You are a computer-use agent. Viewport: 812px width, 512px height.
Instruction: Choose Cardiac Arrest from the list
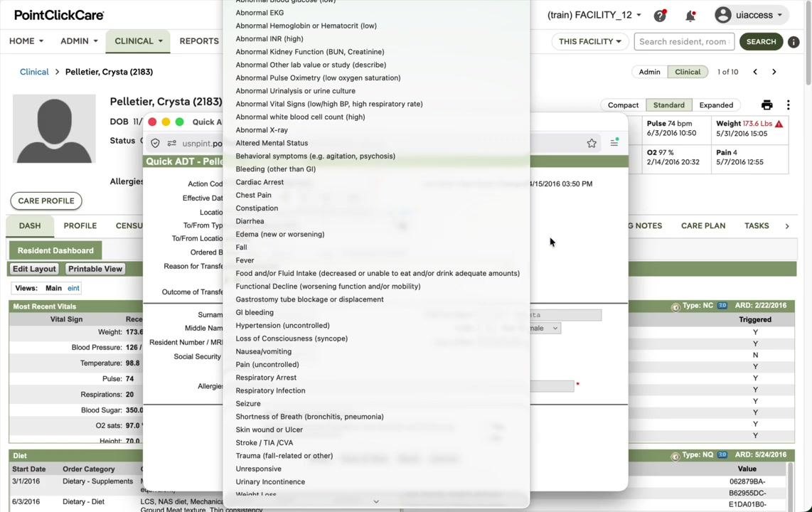point(260,182)
